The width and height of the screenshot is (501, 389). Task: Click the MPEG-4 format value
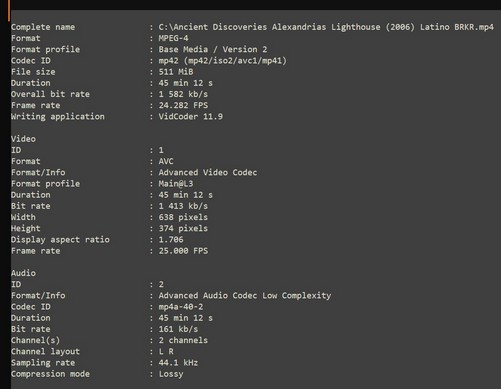point(173,38)
